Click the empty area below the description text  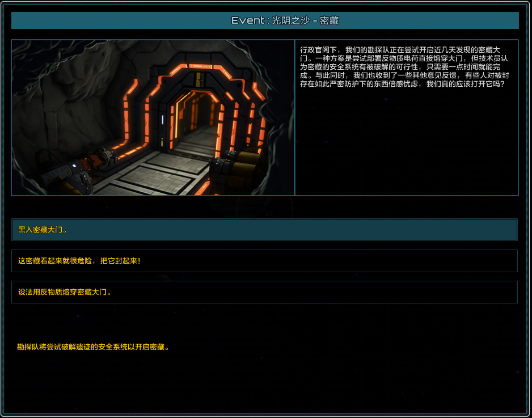(406, 147)
